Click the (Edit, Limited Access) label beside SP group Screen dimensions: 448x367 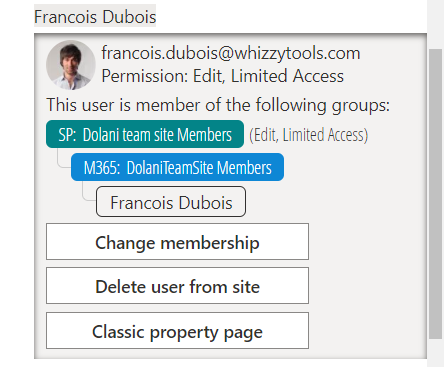pos(309,135)
